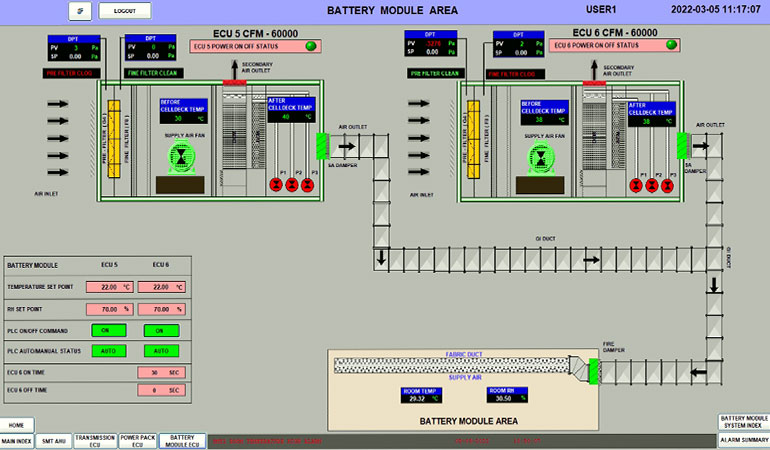Click ECU 6 SA damper green icon
This screenshot has width=770, height=450.
coord(683,145)
